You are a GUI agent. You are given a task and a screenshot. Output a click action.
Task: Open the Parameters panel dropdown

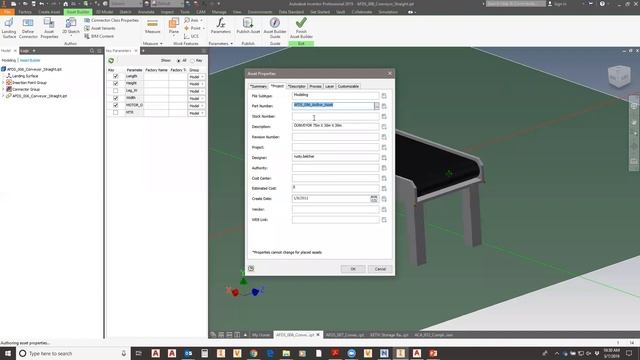221,43
